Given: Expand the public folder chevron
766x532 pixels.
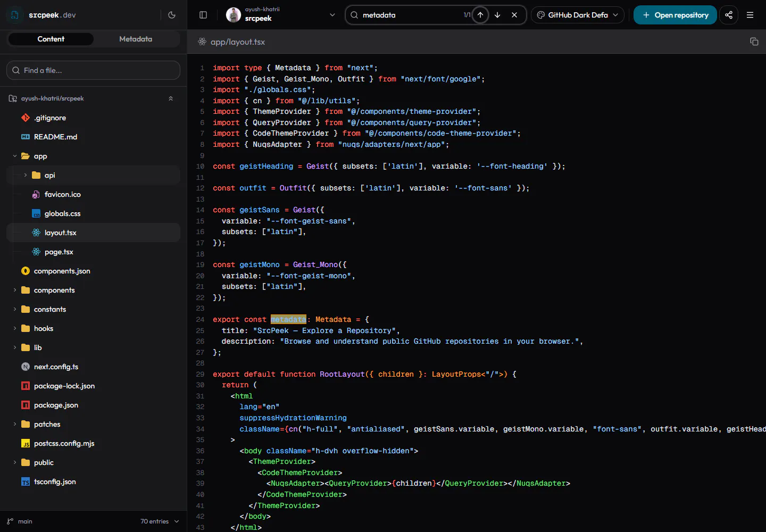Looking at the screenshot, I should pyautogui.click(x=15, y=462).
